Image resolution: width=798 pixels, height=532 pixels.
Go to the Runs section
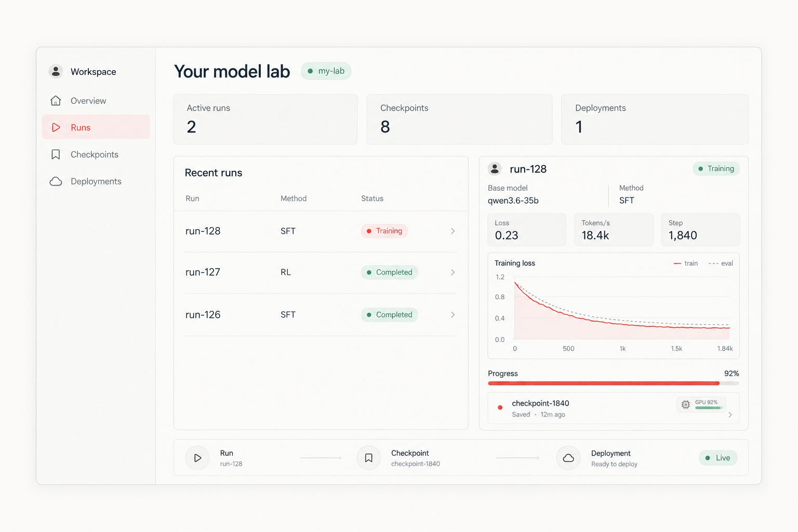point(96,127)
